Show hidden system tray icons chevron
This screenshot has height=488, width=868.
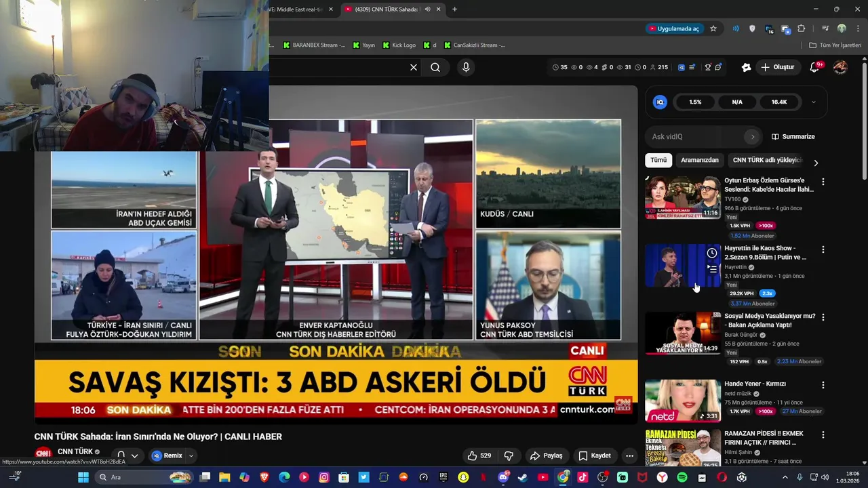point(785,477)
